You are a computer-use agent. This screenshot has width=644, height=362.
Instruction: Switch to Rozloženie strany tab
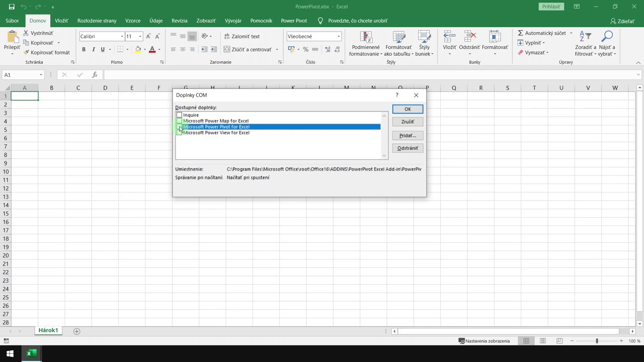pos(97,21)
